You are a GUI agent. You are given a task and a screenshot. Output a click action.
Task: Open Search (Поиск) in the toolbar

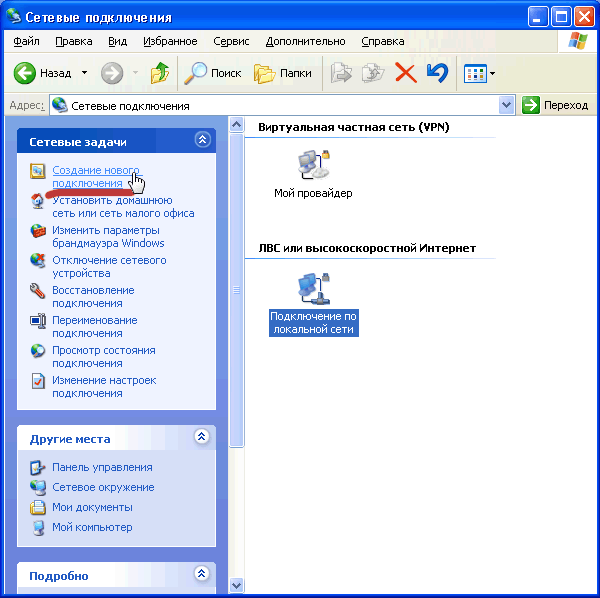pyautogui.click(x=213, y=73)
